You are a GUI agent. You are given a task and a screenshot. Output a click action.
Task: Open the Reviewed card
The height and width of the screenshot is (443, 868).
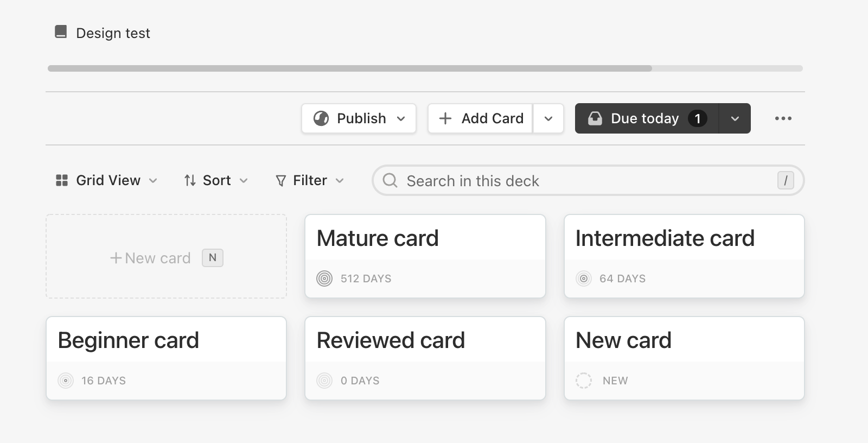click(425, 358)
